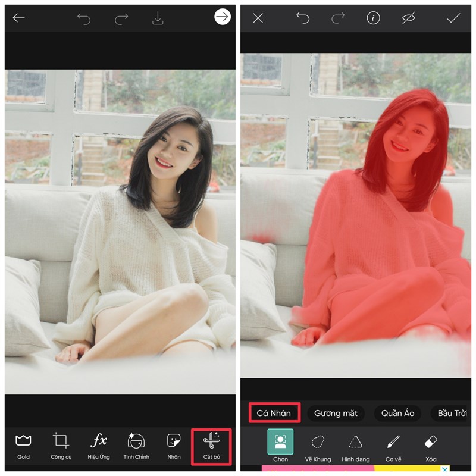Viewport: 476px width, 476px height.
Task: Open the Tinh Chỉnh retouch tool
Action: [136, 447]
